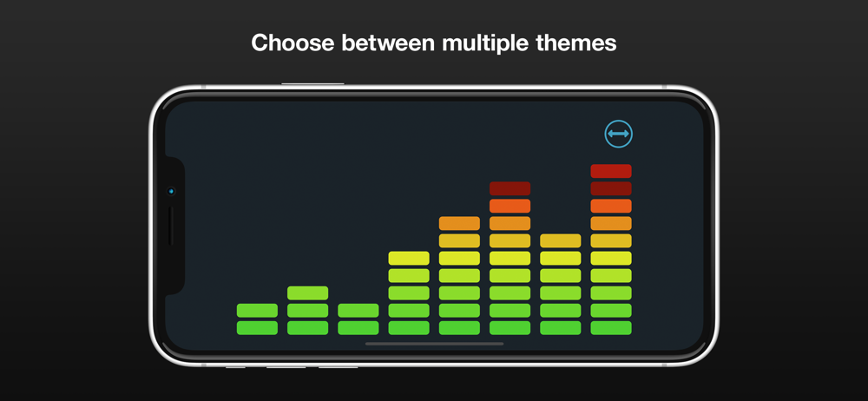Tap the front camera dot on the notch

pos(171,191)
